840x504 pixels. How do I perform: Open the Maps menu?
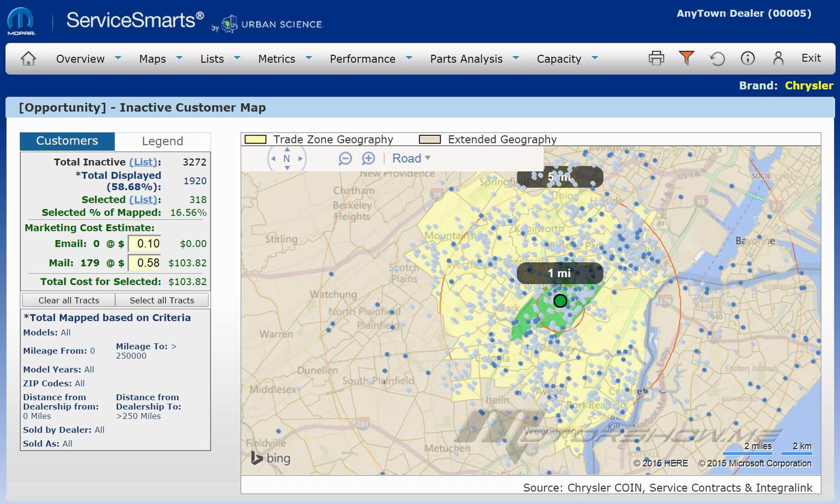coord(152,59)
